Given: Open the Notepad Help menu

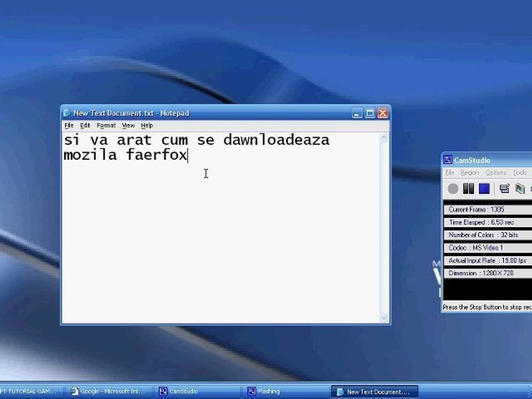Looking at the screenshot, I should [x=147, y=126].
